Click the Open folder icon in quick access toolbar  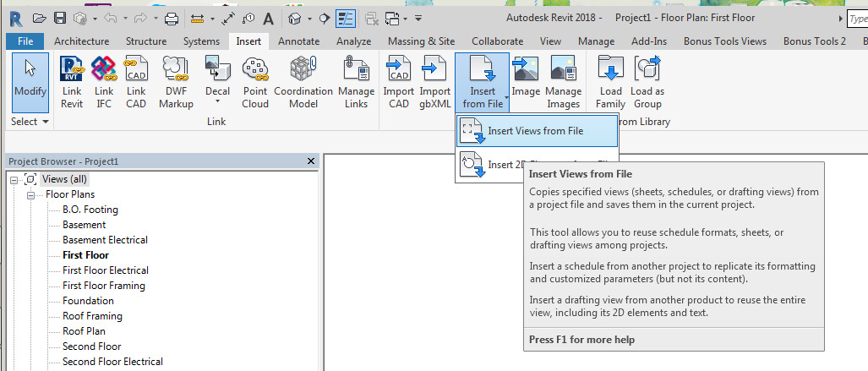[40, 19]
